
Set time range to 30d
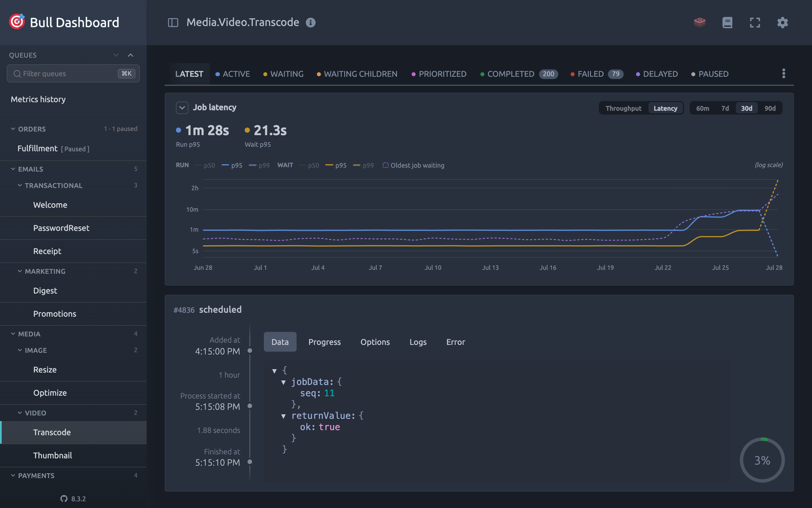click(747, 108)
